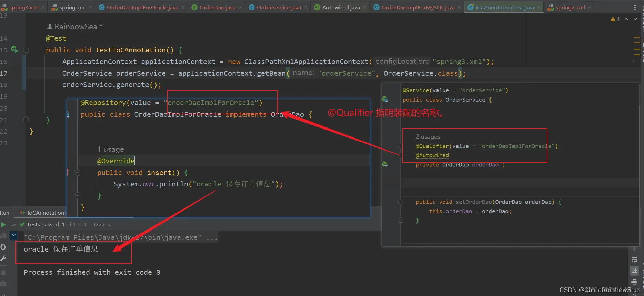644x296 pixels.
Task: Close the OrderDao.java tab
Action: [240, 7]
